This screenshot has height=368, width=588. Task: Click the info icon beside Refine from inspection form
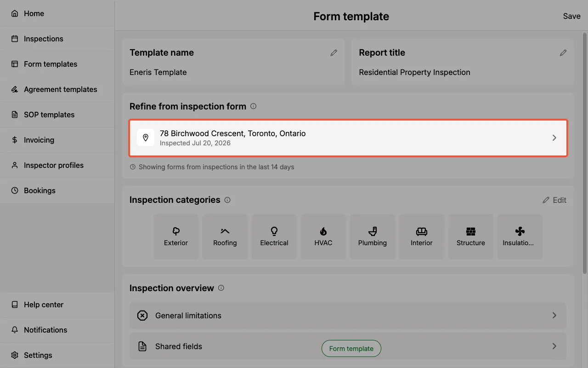click(x=253, y=106)
